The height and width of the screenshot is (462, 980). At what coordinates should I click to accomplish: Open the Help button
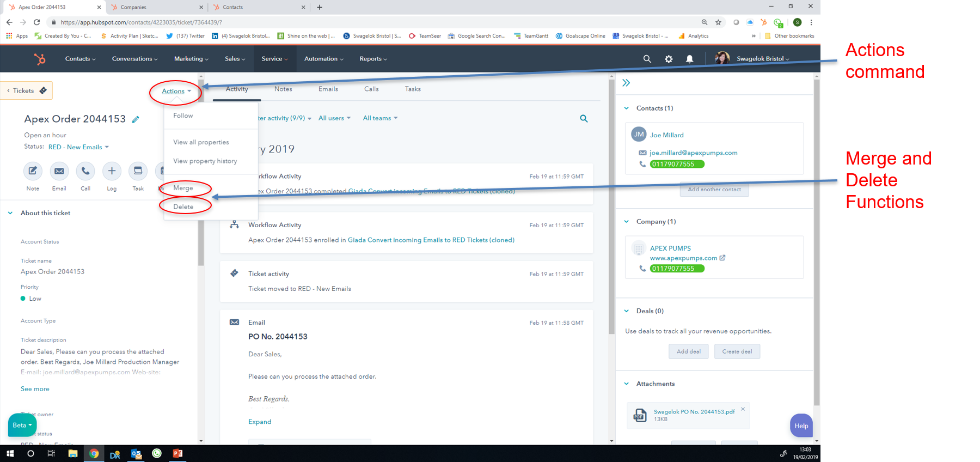click(x=801, y=425)
